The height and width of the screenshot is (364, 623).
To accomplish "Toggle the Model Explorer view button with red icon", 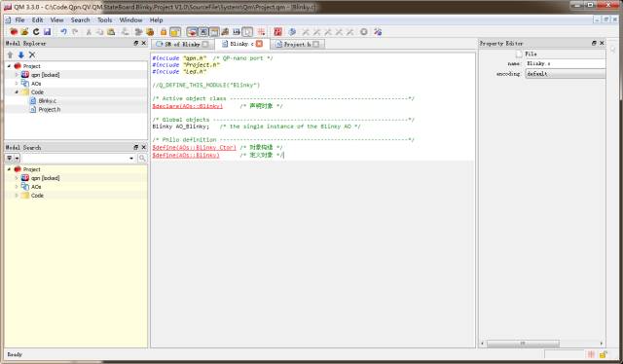I will pyautogui.click(x=192, y=32).
